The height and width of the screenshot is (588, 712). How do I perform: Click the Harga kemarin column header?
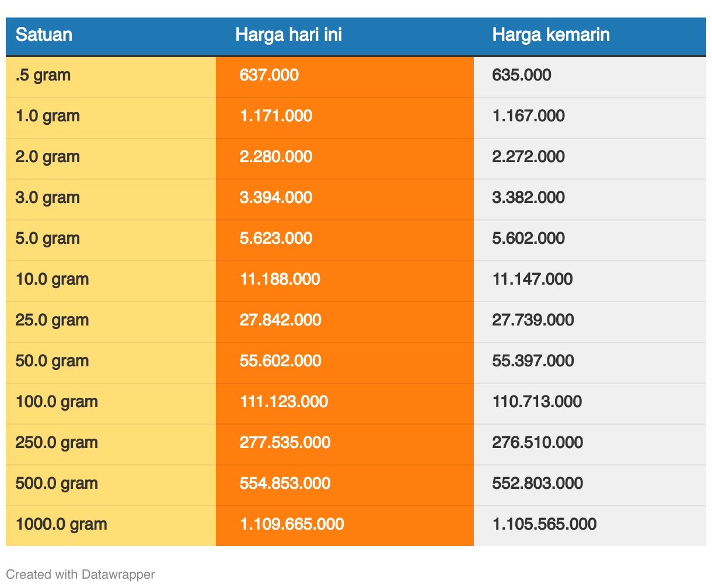click(x=550, y=35)
